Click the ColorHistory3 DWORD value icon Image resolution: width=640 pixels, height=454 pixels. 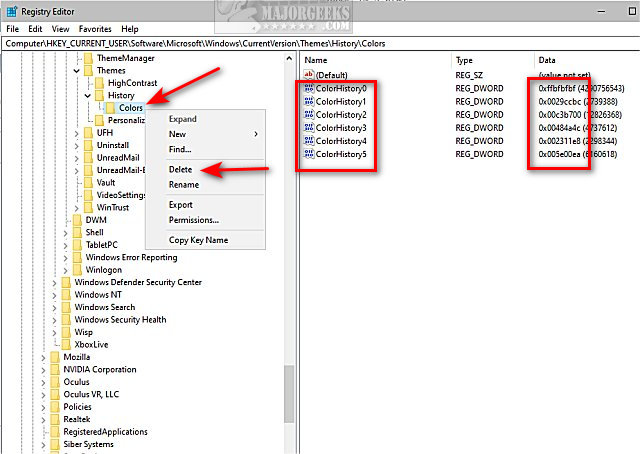click(x=309, y=127)
